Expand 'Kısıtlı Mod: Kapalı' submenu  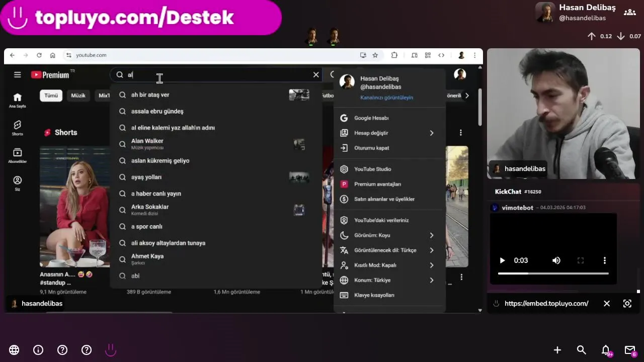click(389, 265)
